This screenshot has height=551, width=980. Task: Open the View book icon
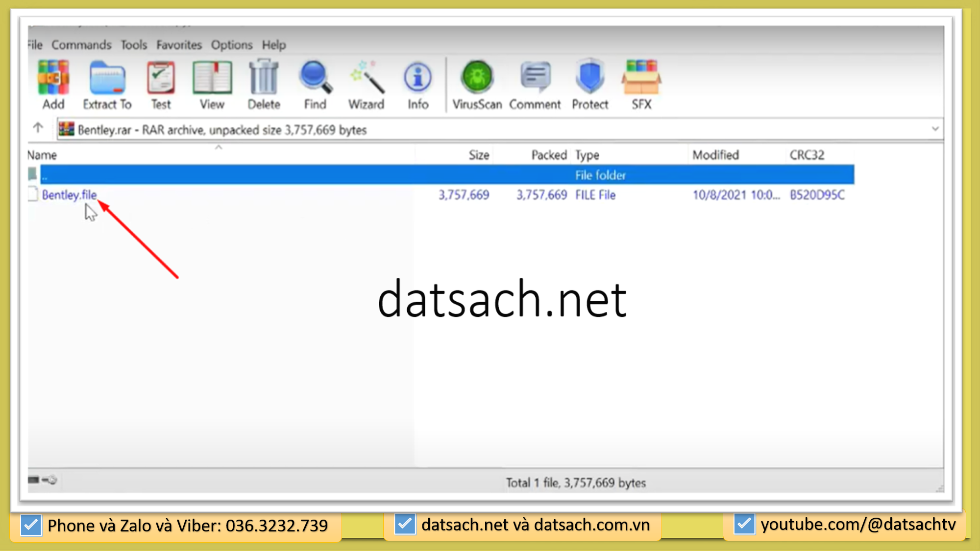coord(212,77)
